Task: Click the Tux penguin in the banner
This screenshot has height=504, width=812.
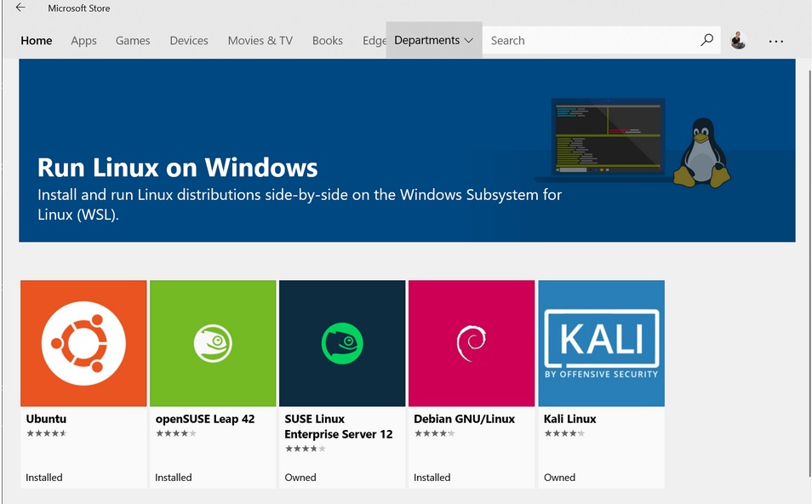Action: 702,152
